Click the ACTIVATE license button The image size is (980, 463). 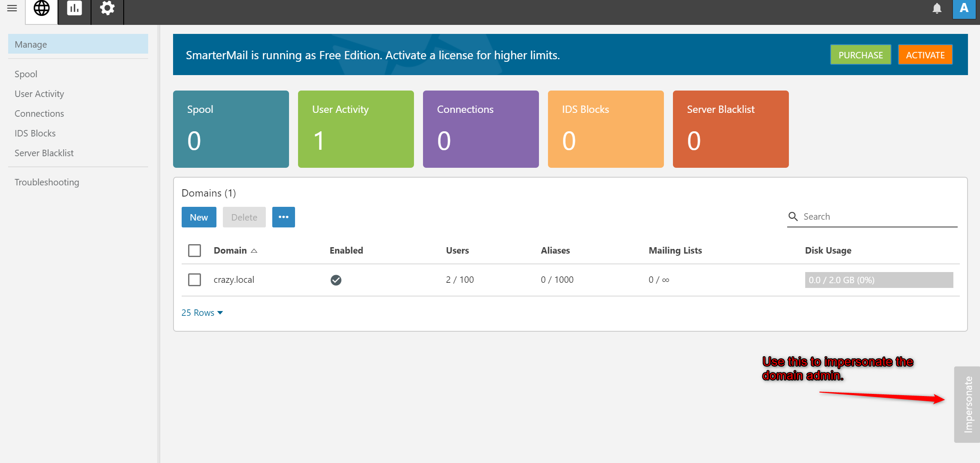(x=925, y=55)
